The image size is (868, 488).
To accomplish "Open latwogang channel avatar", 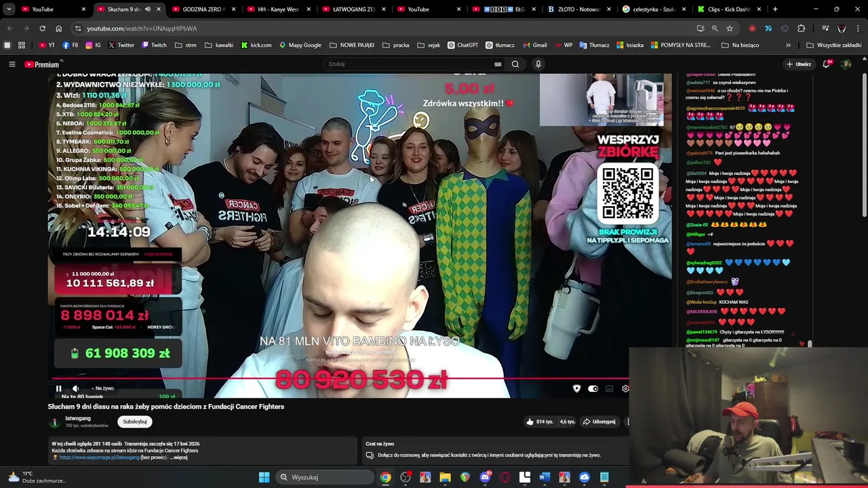I will (54, 422).
